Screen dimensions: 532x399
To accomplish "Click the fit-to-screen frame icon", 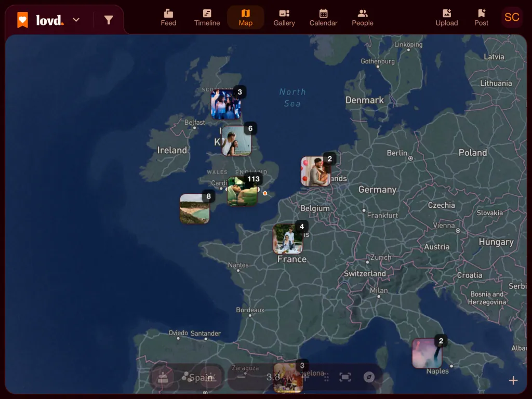I will tap(345, 377).
